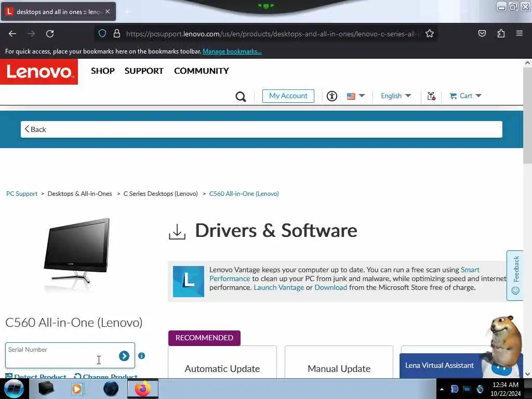
Task: Click the Feedback side tab
Action: (515, 275)
